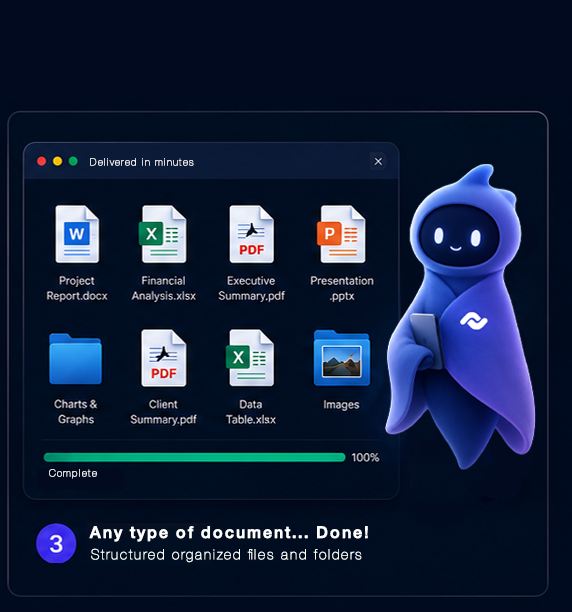Select the Client Summary.pdf icon
This screenshot has height=612, width=572.
[164, 358]
